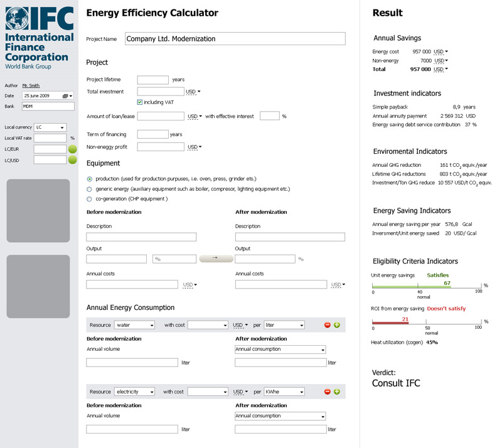Click green circle next to LC/USD field

click(72, 160)
